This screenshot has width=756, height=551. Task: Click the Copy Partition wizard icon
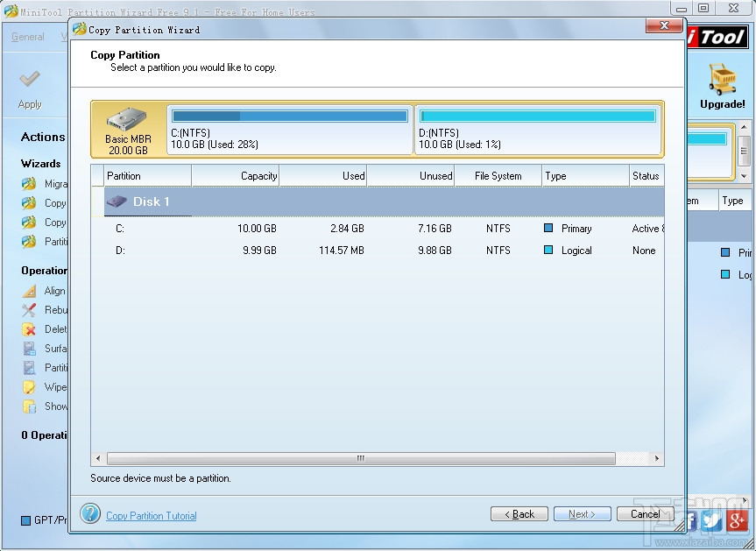(29, 223)
